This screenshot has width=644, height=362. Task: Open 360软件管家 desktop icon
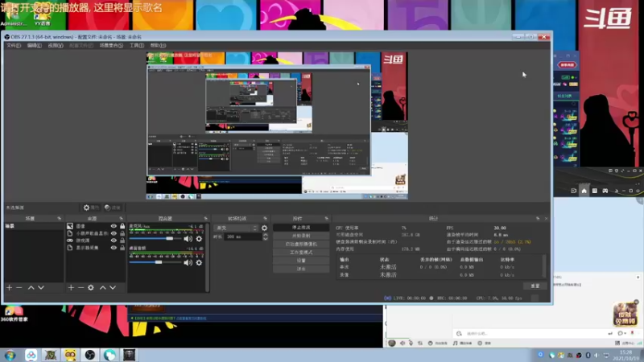coord(14,315)
